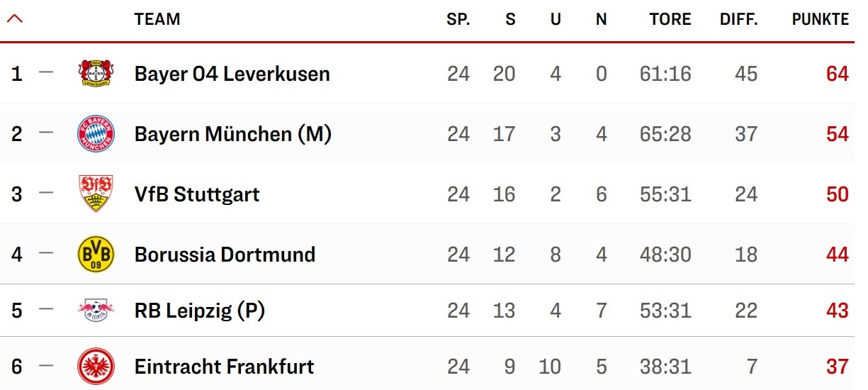Click the SP. column header
This screenshot has width=868, height=390.
coord(458,20)
